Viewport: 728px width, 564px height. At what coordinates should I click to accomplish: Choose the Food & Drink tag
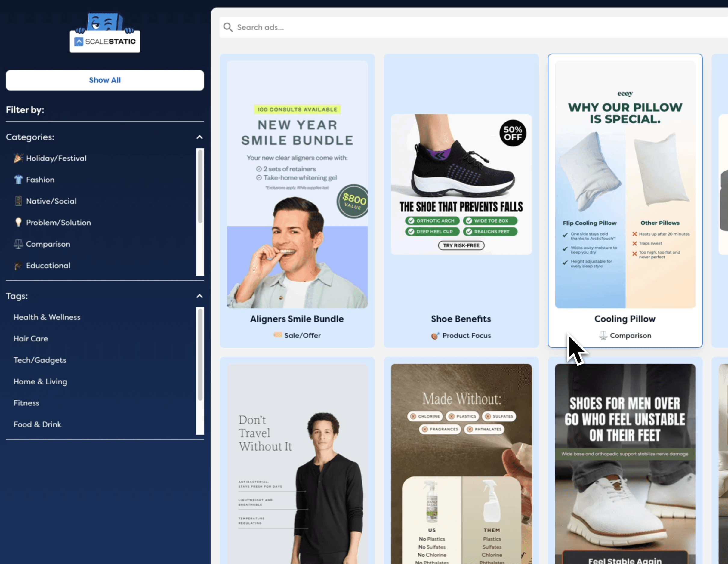37,424
